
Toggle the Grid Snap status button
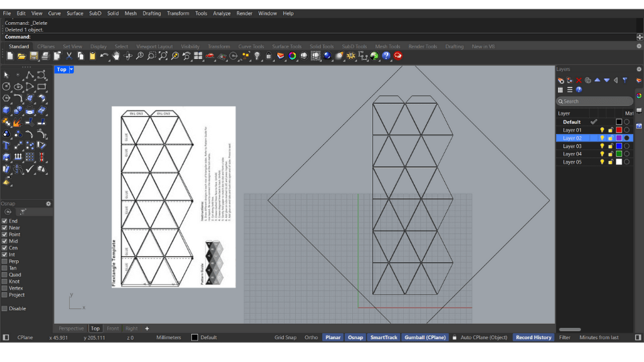pos(285,337)
